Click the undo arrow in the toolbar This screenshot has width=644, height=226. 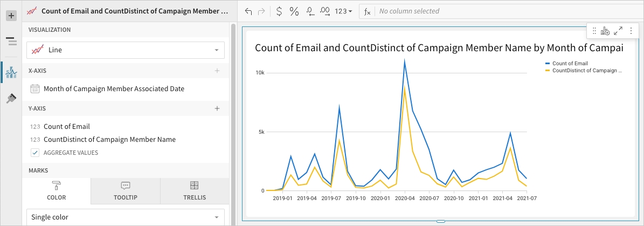248,11
